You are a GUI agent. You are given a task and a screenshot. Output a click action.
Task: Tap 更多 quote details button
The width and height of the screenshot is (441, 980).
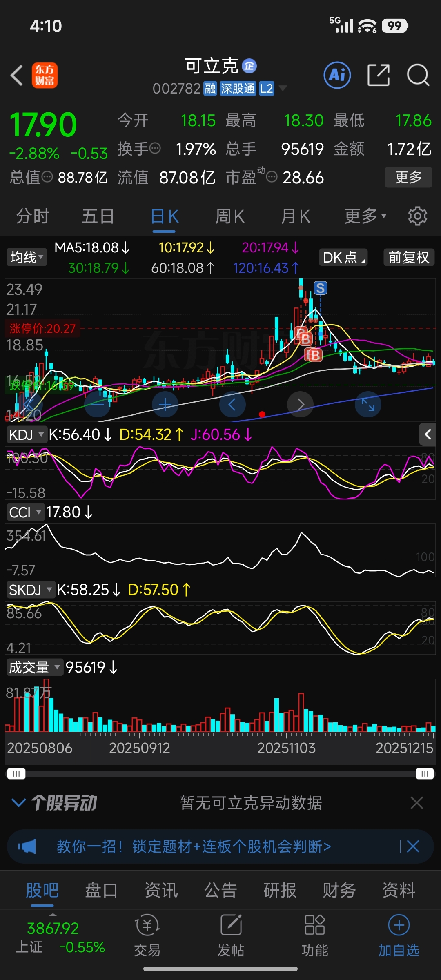click(408, 177)
